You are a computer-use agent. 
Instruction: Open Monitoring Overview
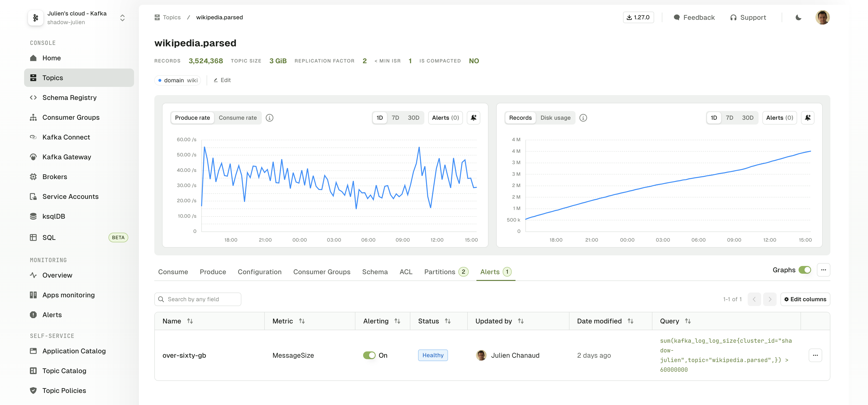click(79, 275)
